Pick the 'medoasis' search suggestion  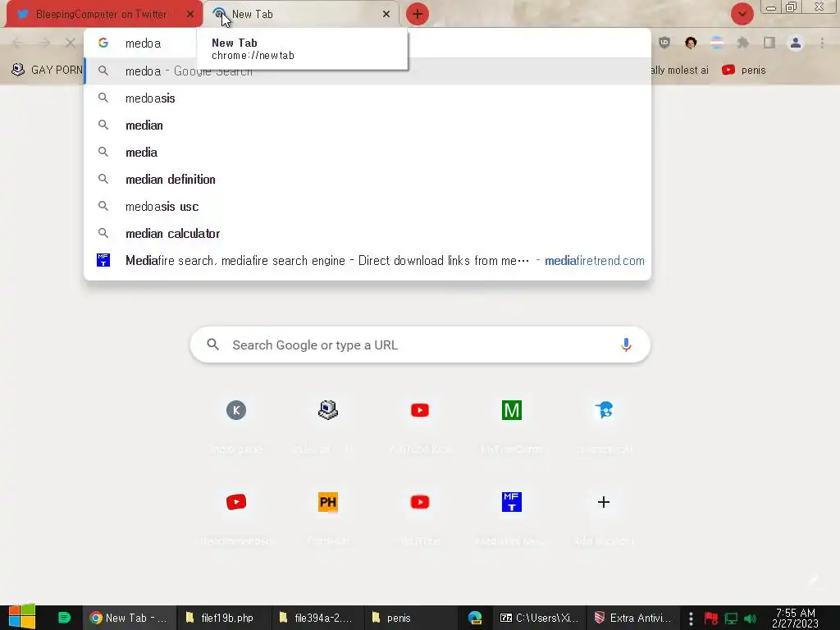pyautogui.click(x=367, y=98)
